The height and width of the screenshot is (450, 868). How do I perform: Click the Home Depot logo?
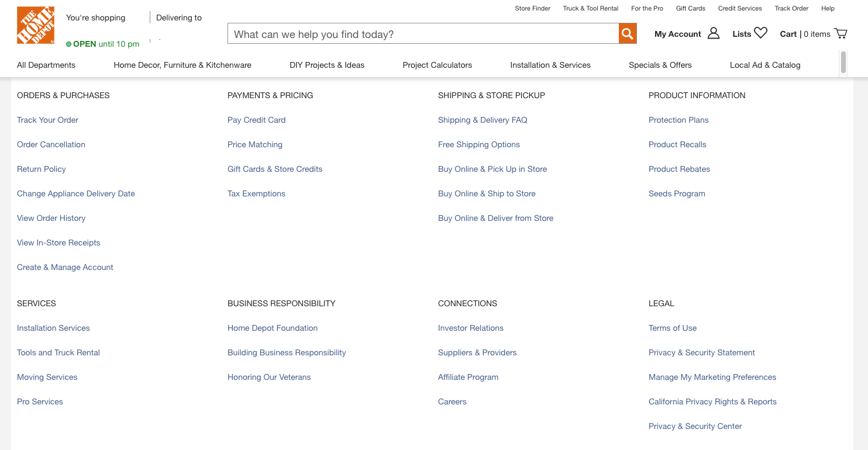pyautogui.click(x=35, y=25)
